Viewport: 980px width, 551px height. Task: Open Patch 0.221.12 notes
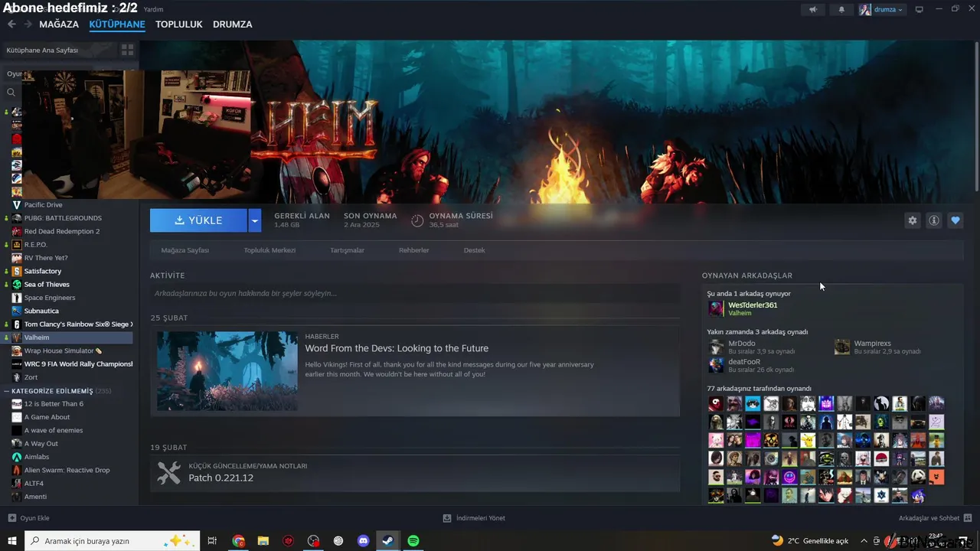click(x=220, y=478)
